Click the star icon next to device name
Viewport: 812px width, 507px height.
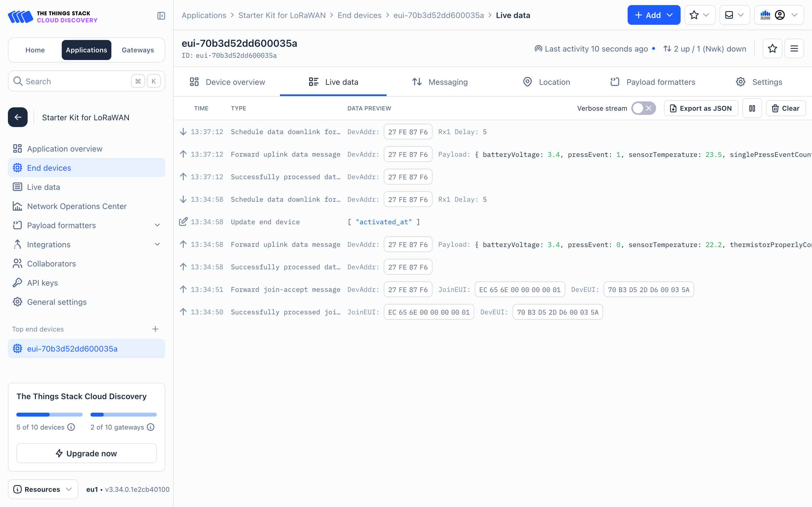(x=772, y=49)
